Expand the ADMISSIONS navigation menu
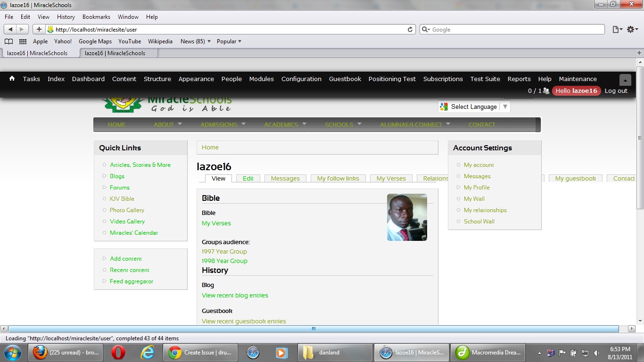The image size is (644, 362). 223,124
